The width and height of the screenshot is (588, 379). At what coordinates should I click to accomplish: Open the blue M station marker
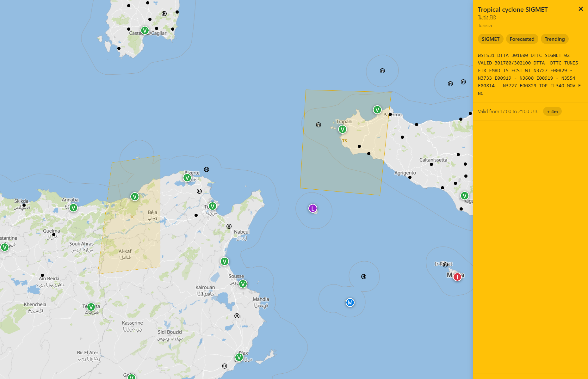pos(350,303)
